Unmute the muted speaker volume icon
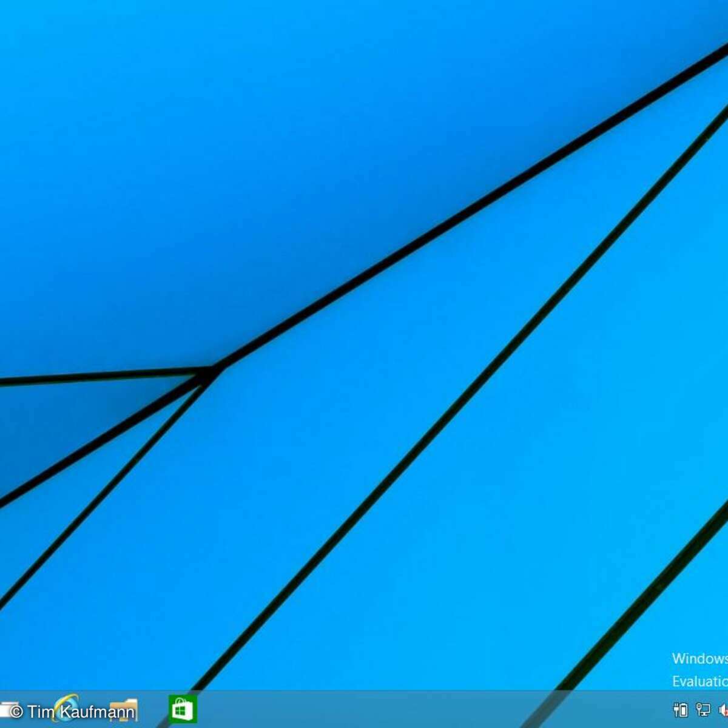The width and height of the screenshot is (728, 728). click(x=723, y=710)
